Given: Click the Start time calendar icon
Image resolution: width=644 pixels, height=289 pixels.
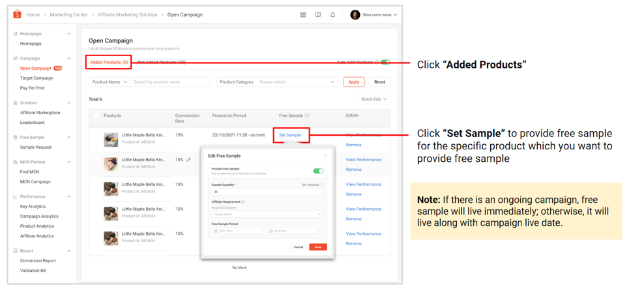Looking at the screenshot, I should 216,231.
